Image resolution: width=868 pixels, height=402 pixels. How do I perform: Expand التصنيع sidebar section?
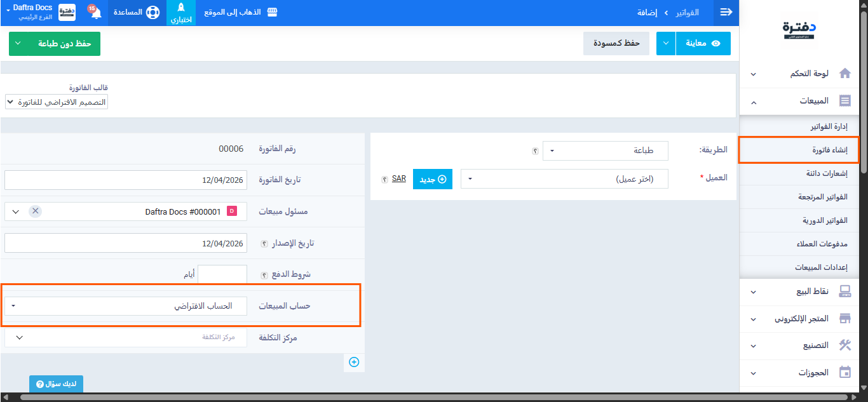click(754, 346)
